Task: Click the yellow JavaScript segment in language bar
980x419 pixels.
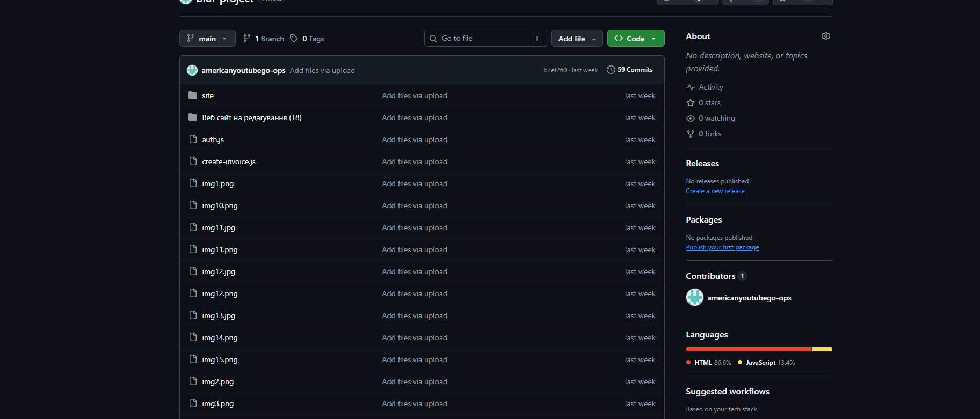Action: (823, 349)
